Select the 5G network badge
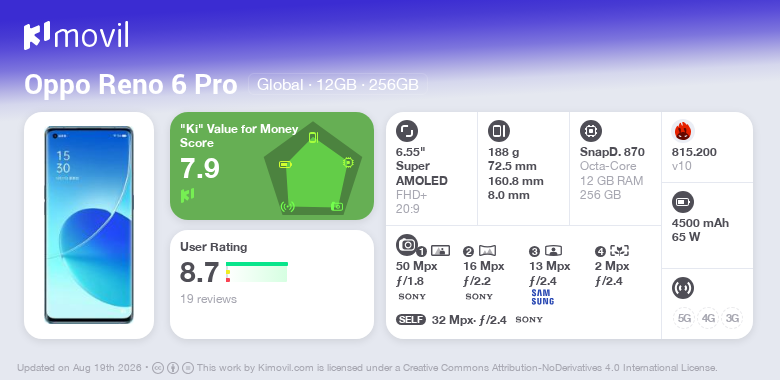Screen dimensions: 780x380 pos(684,318)
